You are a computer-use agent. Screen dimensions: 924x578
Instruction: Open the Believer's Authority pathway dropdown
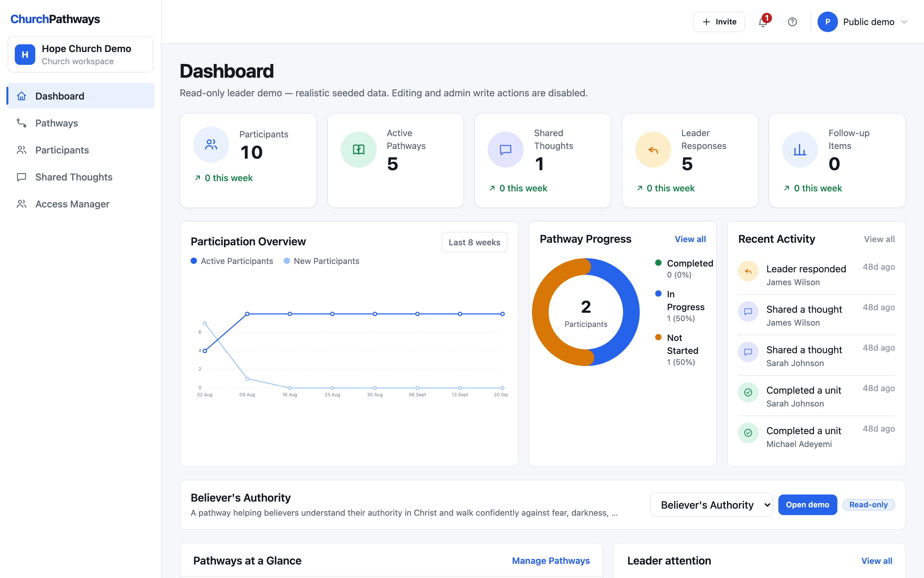(711, 504)
